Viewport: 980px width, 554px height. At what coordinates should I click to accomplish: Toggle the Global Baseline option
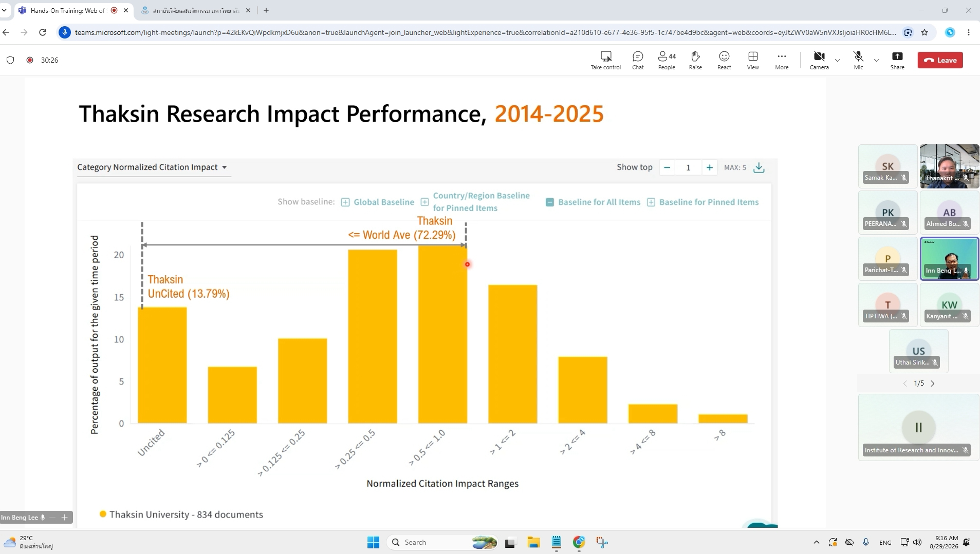(378, 202)
